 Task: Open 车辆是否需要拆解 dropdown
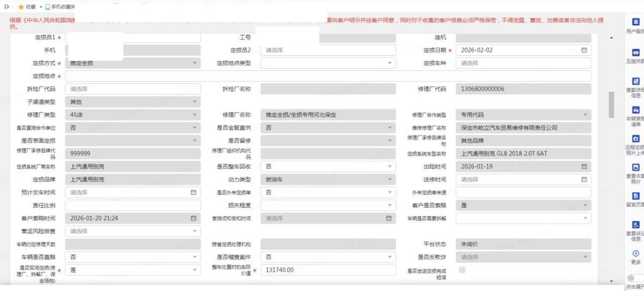(x=523, y=218)
